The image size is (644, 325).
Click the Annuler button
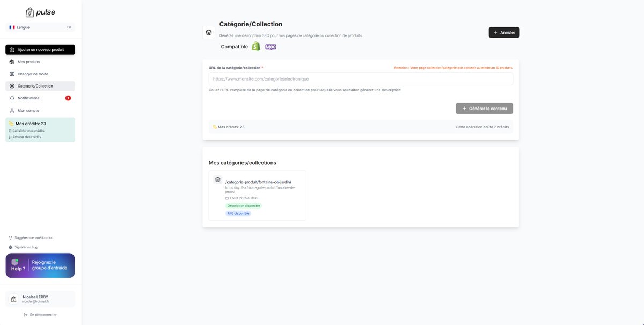(503, 32)
